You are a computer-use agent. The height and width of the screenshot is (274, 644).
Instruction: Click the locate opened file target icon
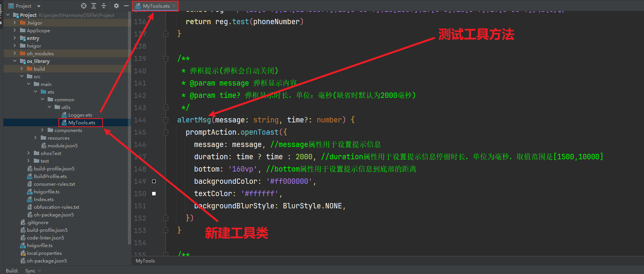coord(84,6)
